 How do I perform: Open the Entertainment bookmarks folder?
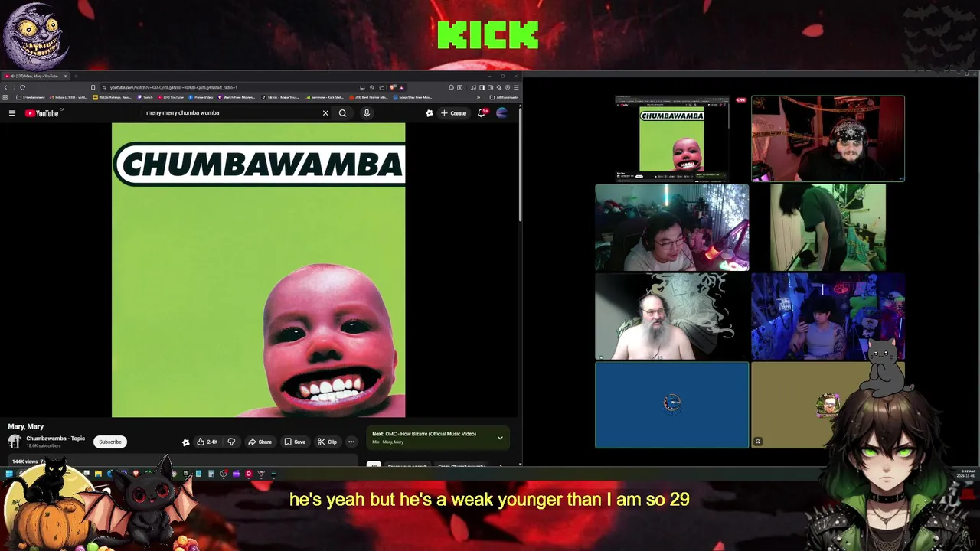pos(30,97)
